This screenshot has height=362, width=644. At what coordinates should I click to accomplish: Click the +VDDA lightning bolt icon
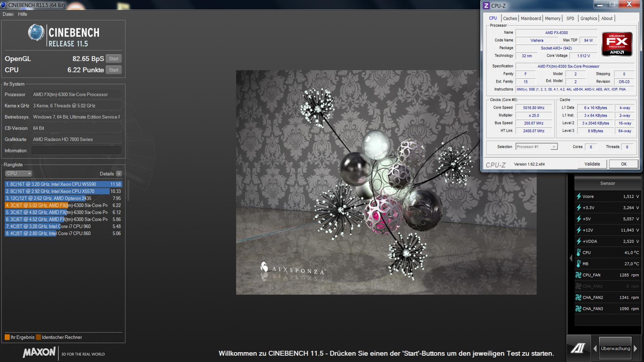click(579, 241)
